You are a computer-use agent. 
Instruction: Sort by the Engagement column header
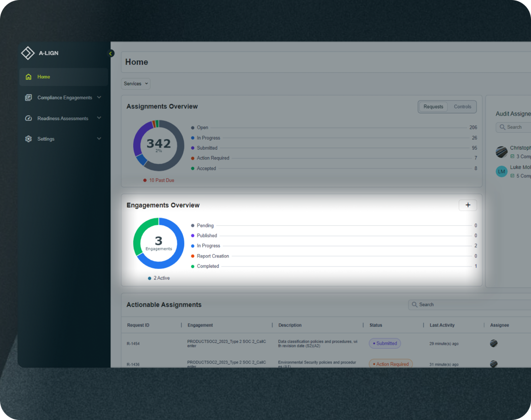click(200, 325)
